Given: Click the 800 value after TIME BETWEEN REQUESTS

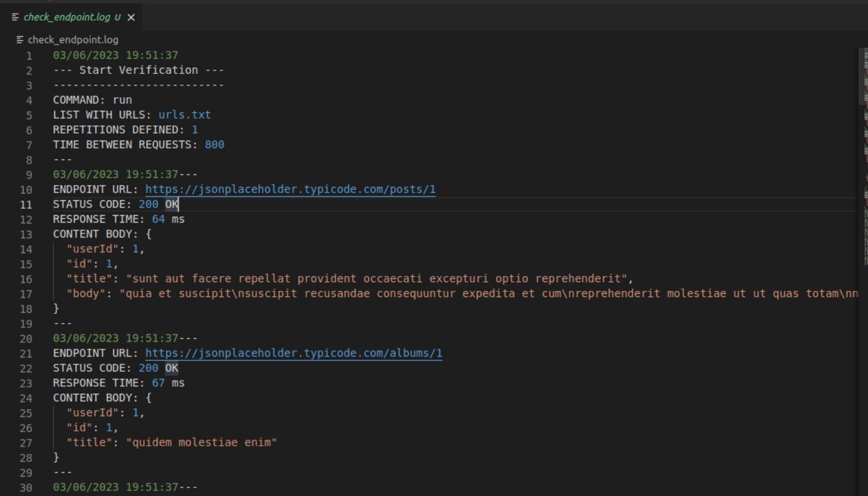Looking at the screenshot, I should [214, 145].
